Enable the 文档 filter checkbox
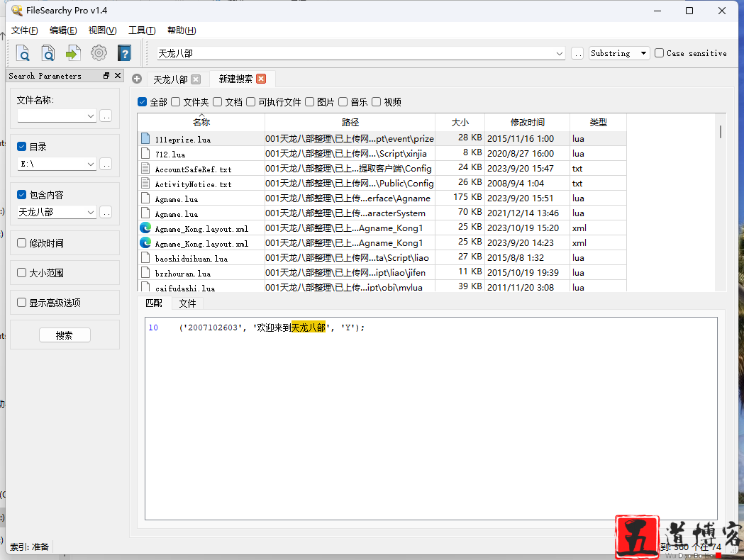This screenshot has width=744, height=560. click(217, 101)
